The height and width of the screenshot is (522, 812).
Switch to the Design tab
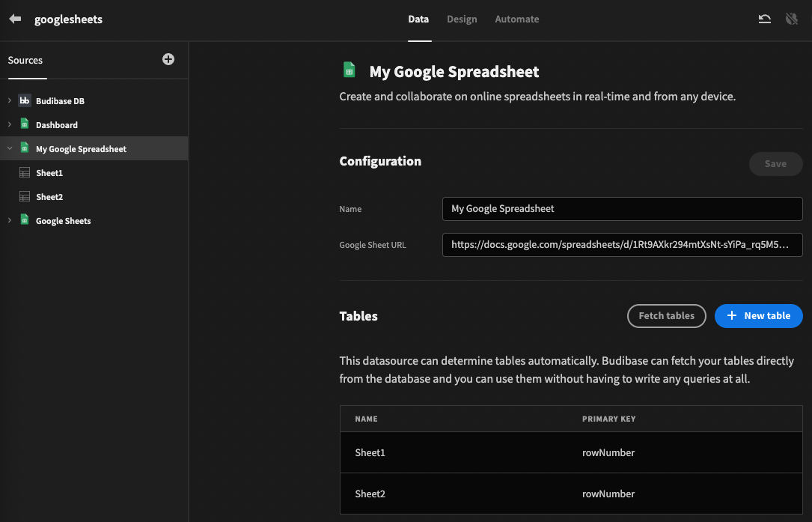(462, 19)
